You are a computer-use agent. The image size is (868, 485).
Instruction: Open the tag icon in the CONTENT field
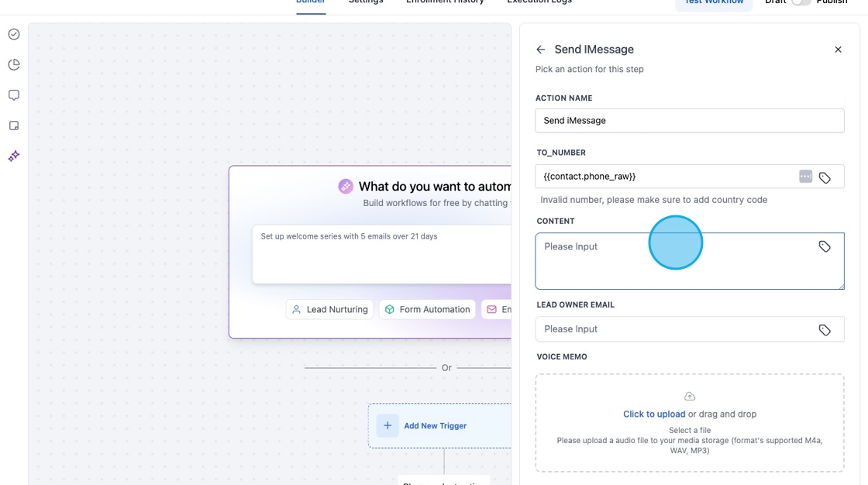tap(825, 246)
